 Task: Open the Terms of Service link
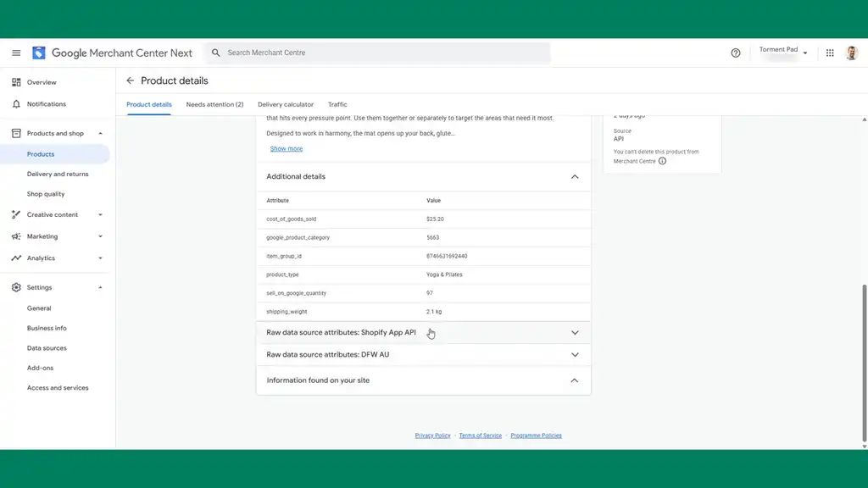pyautogui.click(x=481, y=435)
